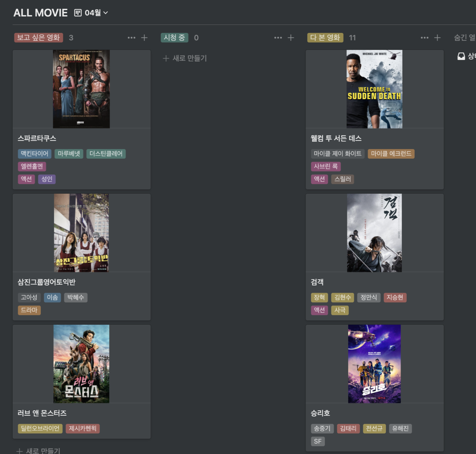476x454 pixels.
Task: Click the 엘렌홀멘 tag
Action: pyautogui.click(x=32, y=166)
